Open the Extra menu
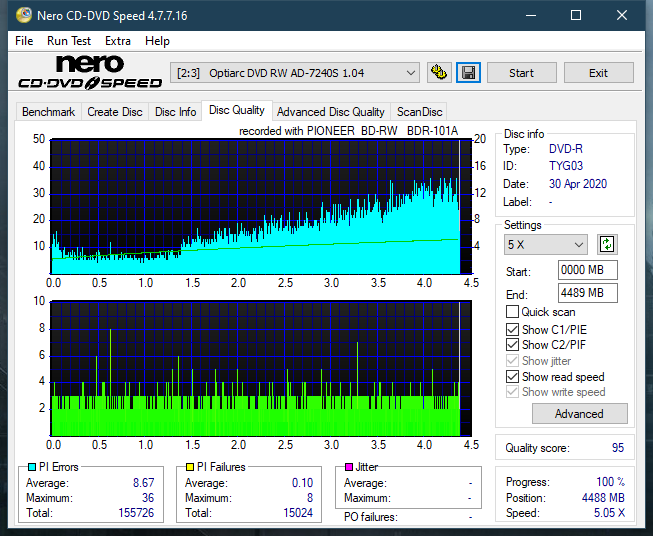 click(x=118, y=41)
